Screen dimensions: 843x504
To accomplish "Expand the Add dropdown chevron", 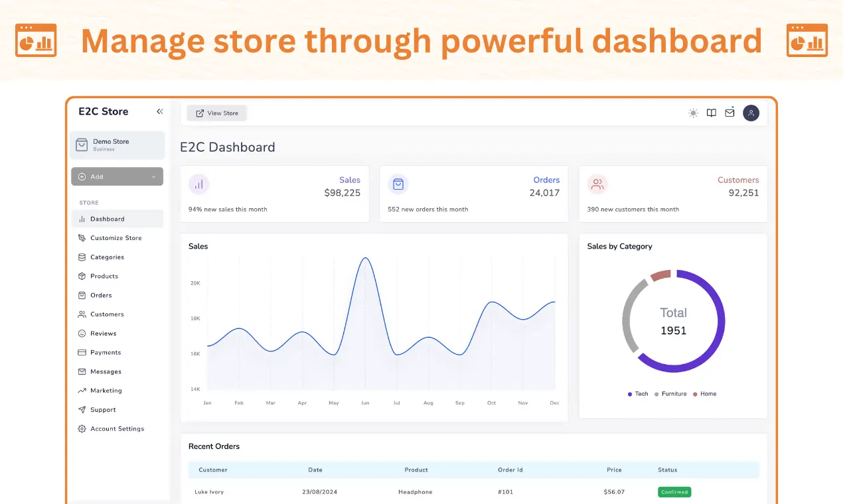I will click(x=153, y=177).
